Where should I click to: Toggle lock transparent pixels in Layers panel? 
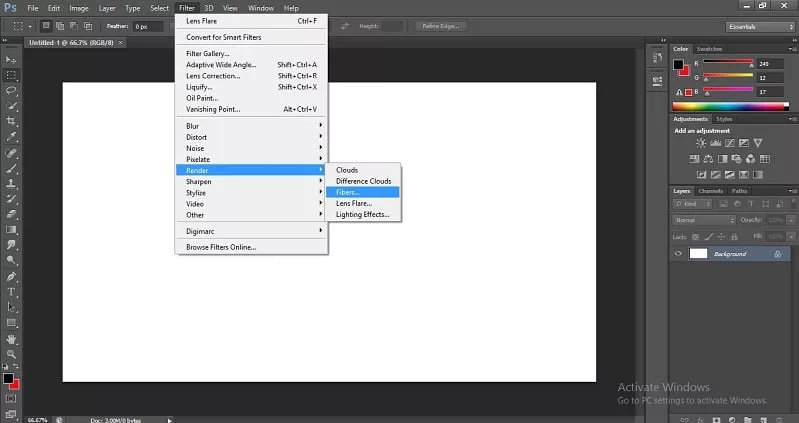(696, 236)
